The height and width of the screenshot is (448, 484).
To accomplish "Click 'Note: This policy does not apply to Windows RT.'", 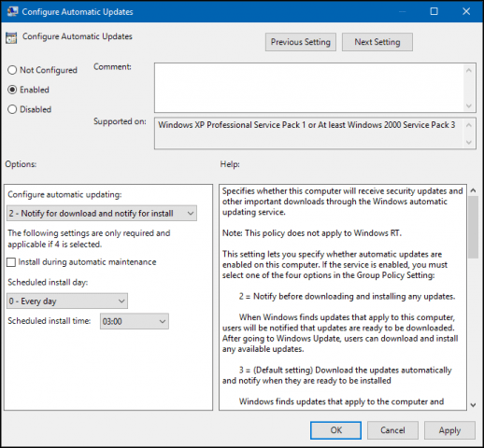I will pos(312,233).
